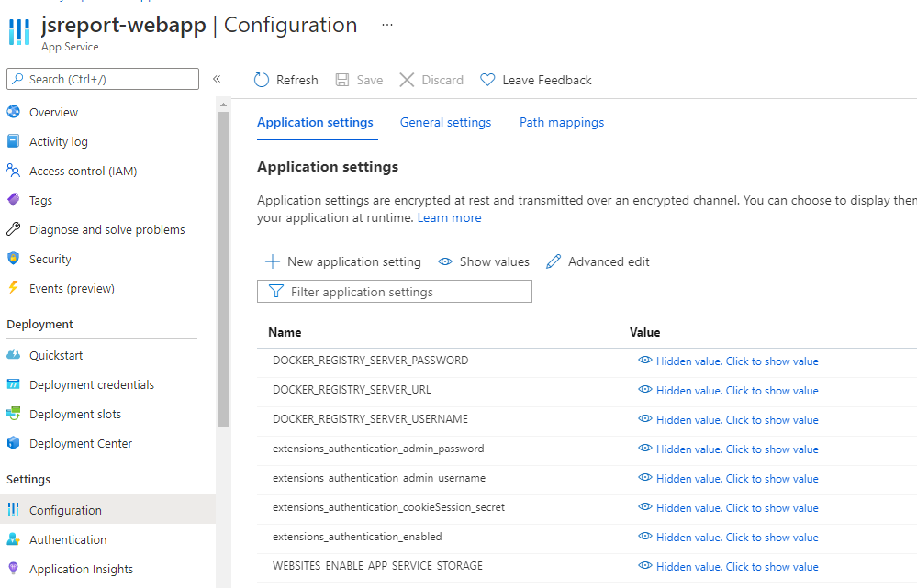Click the Diagnose wrench icon
917x588 pixels.
pyautogui.click(x=14, y=229)
